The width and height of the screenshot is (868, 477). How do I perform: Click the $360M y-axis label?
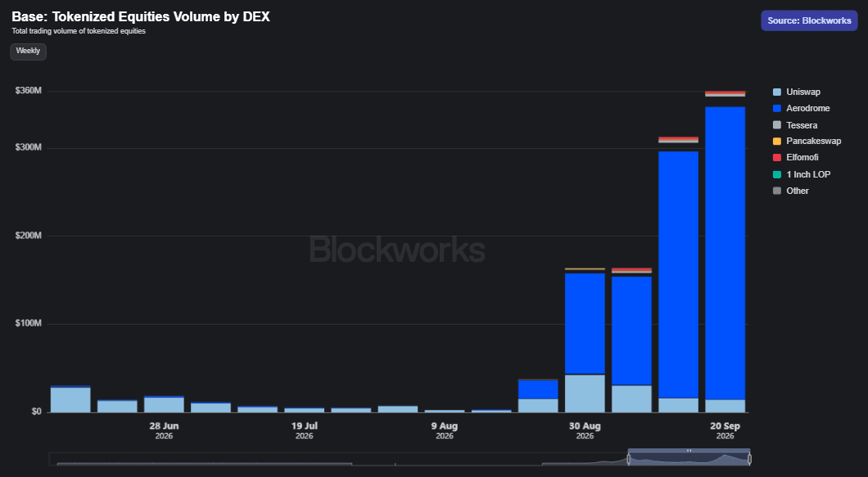(29, 90)
